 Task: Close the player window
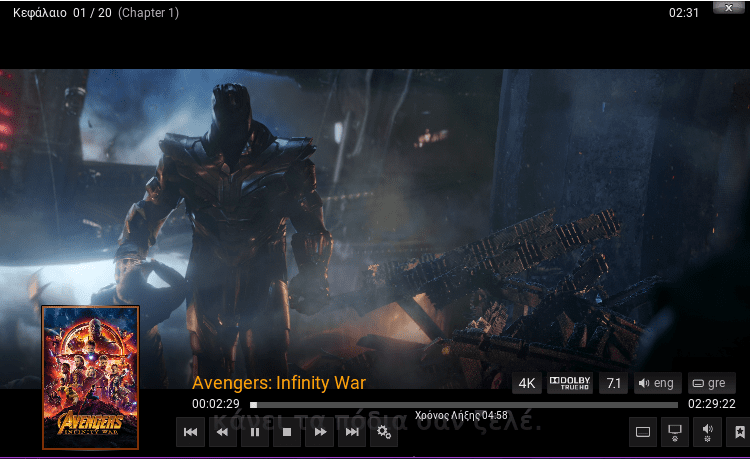tap(729, 8)
